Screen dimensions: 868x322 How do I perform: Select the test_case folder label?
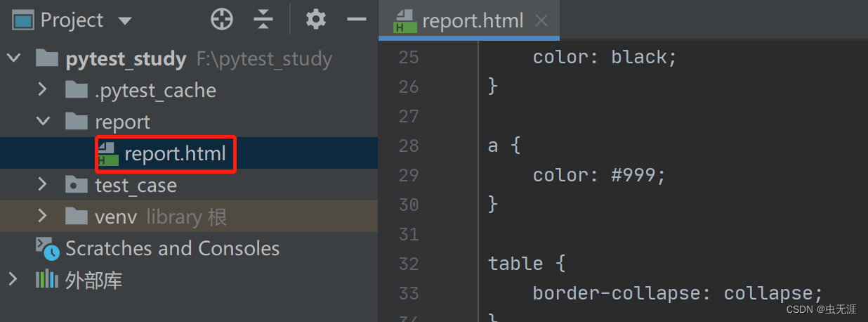pyautogui.click(x=136, y=185)
